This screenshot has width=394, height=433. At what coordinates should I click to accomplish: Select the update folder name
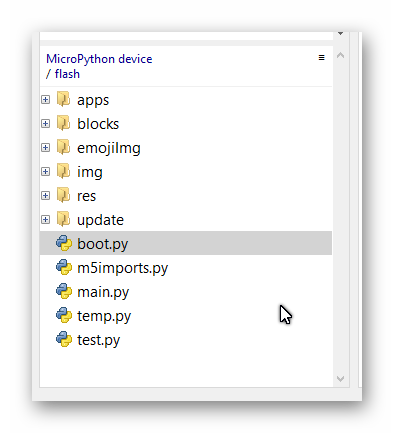click(100, 220)
